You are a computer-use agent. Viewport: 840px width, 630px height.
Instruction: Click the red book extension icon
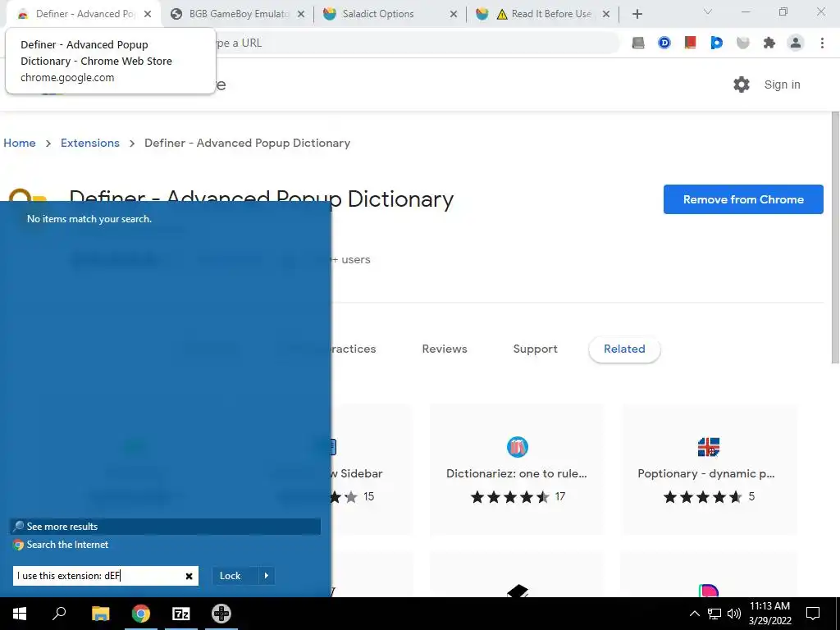pos(690,43)
